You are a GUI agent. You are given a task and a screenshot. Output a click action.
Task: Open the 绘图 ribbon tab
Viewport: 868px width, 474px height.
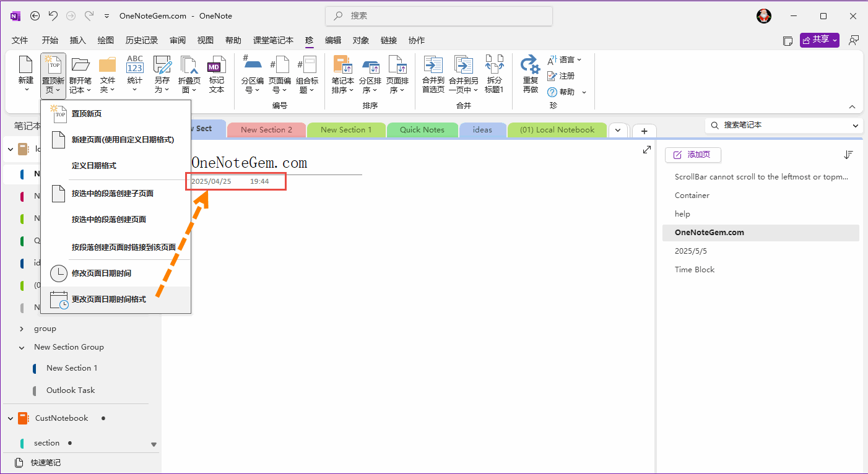pyautogui.click(x=106, y=40)
